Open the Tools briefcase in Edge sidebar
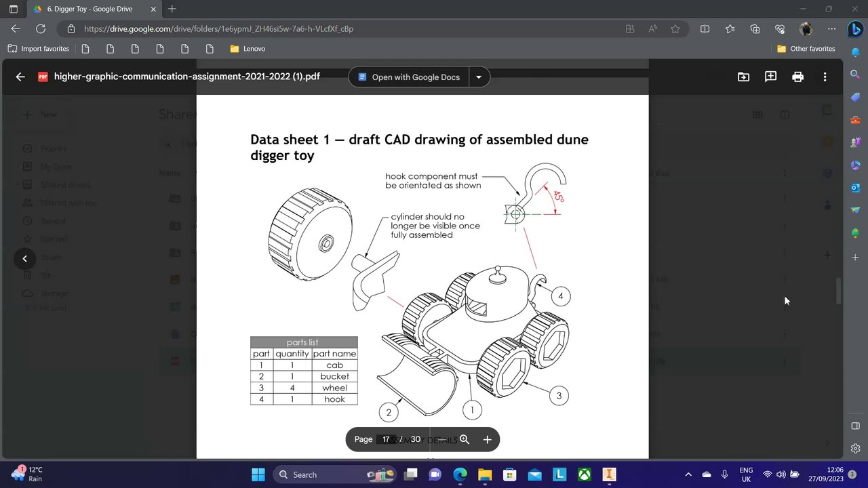Screen dimensions: 868x488 (x=855, y=120)
